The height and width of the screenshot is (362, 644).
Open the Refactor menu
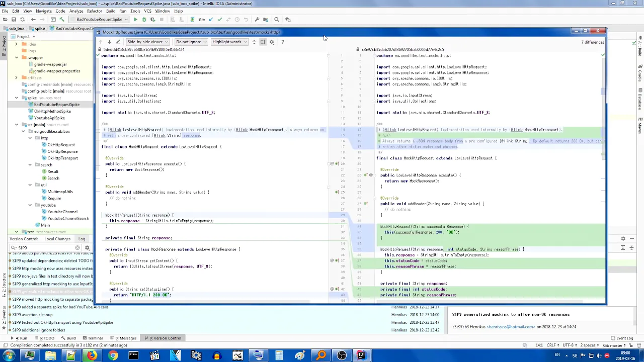94,11
